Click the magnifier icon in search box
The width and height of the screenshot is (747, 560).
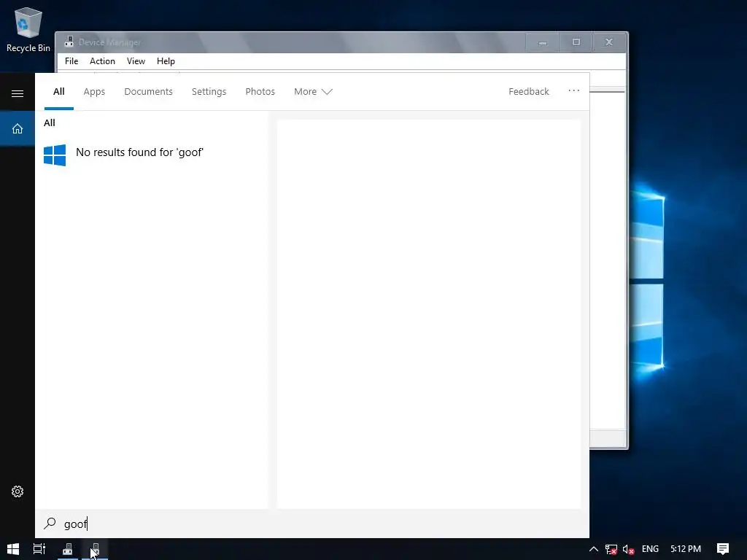[x=50, y=524]
